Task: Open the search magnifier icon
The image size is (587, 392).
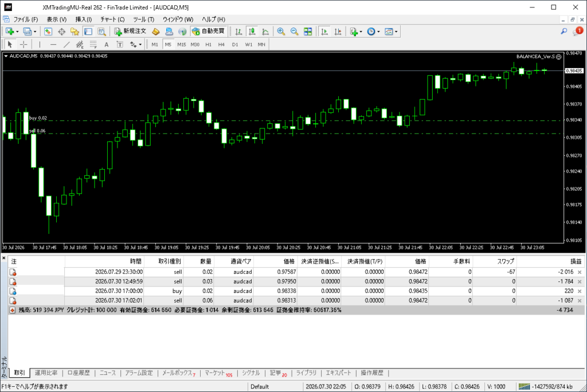Action: click(x=564, y=32)
